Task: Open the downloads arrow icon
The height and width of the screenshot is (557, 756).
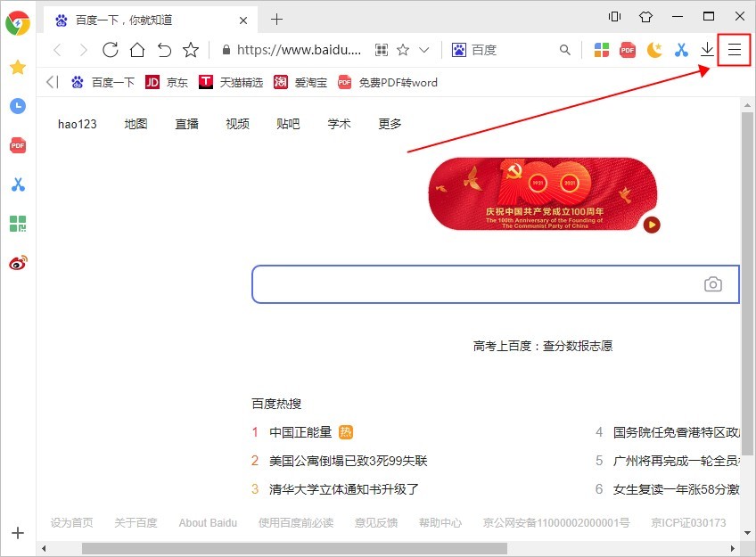Action: (x=707, y=50)
